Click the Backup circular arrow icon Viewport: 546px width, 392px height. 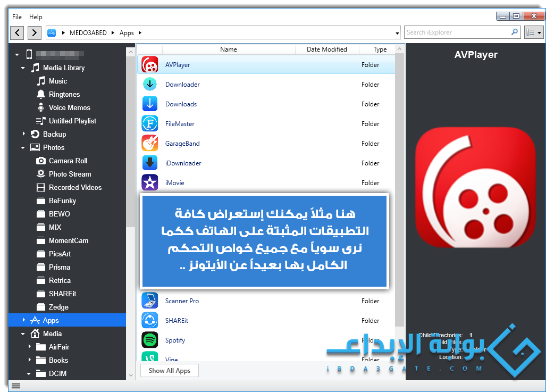click(35, 134)
